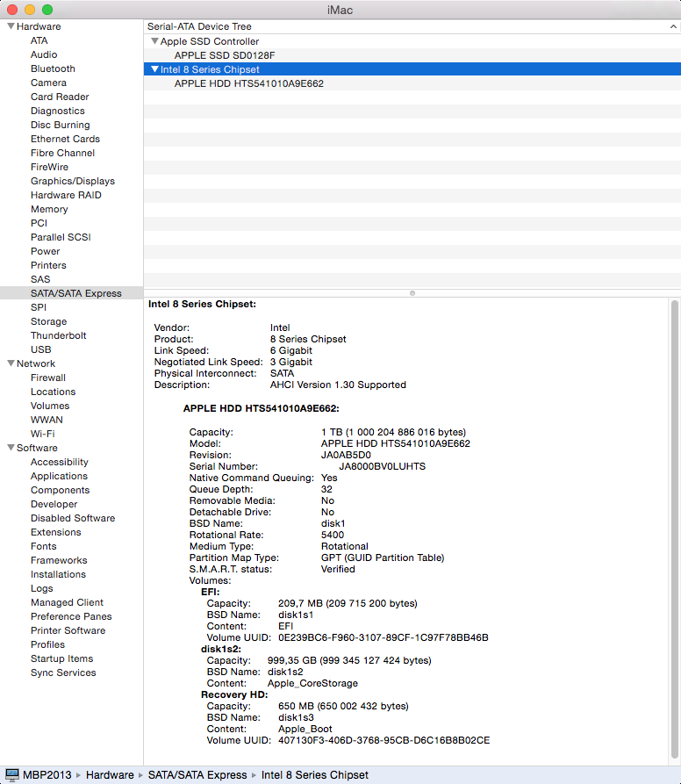The height and width of the screenshot is (784, 681).
Task: Open FireWire in the sidebar
Action: pyautogui.click(x=49, y=167)
